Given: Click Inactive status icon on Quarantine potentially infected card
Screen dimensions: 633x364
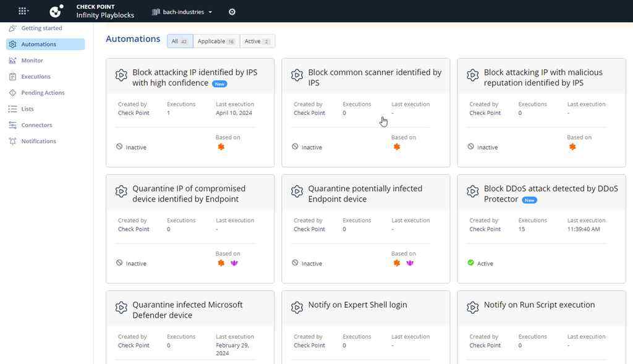Looking at the screenshot, I should pos(295,263).
